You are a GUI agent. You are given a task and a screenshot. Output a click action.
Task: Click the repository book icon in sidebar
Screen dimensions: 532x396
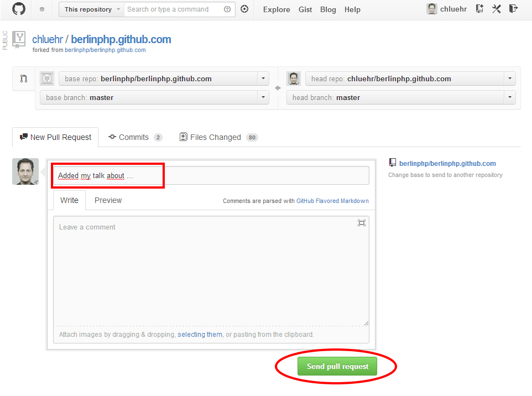tap(392, 163)
